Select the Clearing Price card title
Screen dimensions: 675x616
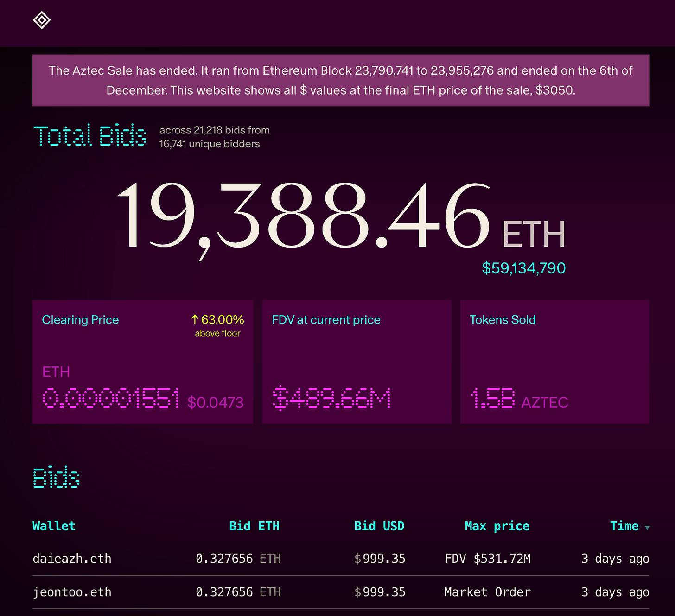point(80,320)
